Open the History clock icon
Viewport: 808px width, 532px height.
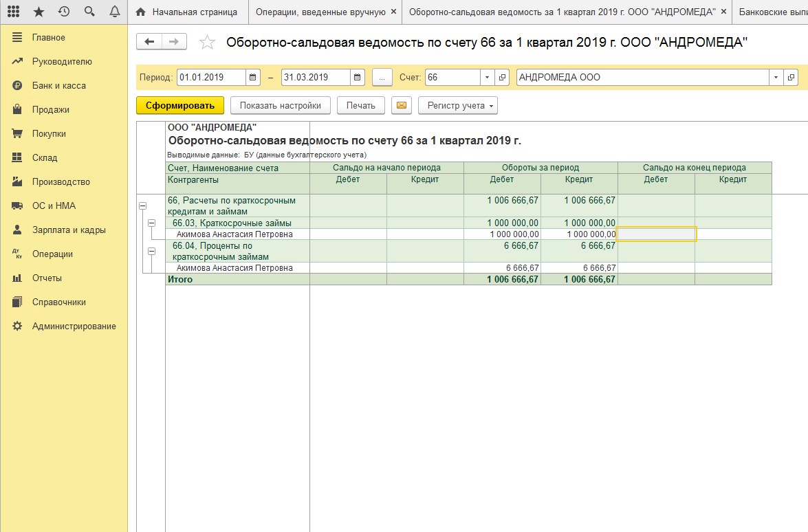[x=64, y=11]
